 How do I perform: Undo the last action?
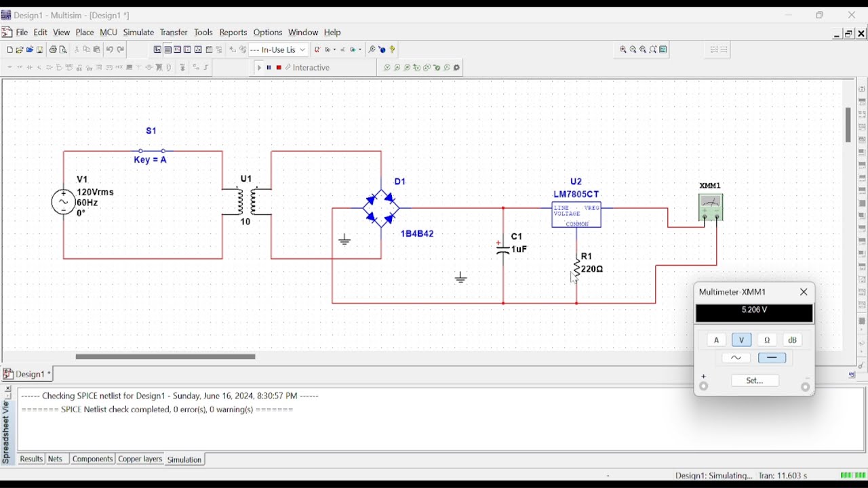[x=109, y=49]
